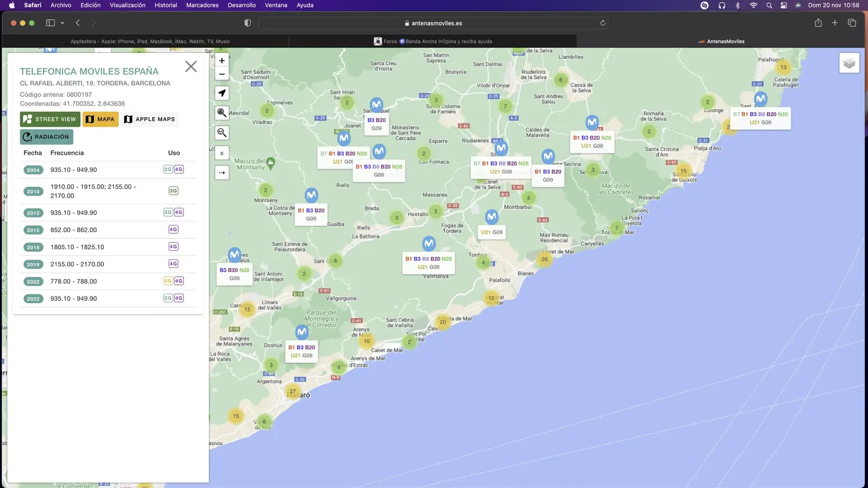Viewport: 868px width, 488px height.
Task: Open the Marcadores menu
Action: 202,5
